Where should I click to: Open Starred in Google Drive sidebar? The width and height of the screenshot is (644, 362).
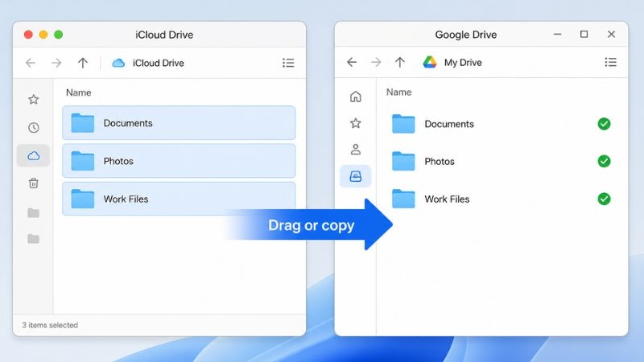click(356, 123)
